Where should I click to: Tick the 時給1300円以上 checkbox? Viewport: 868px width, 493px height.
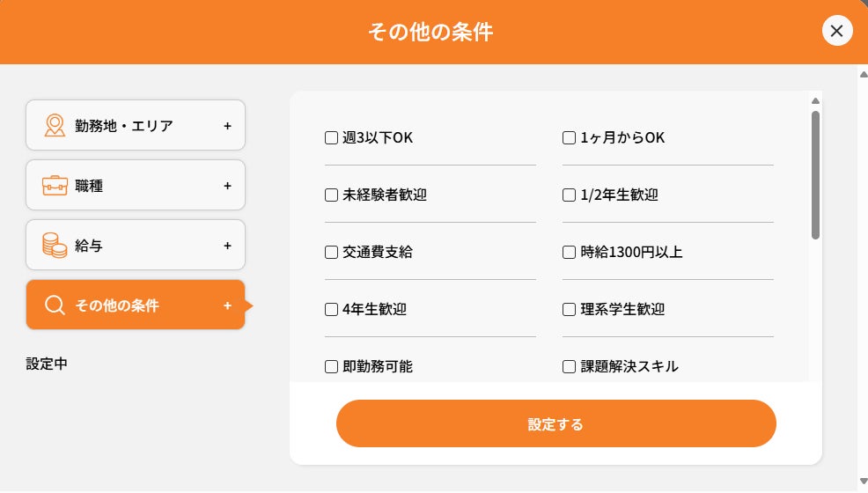point(569,253)
